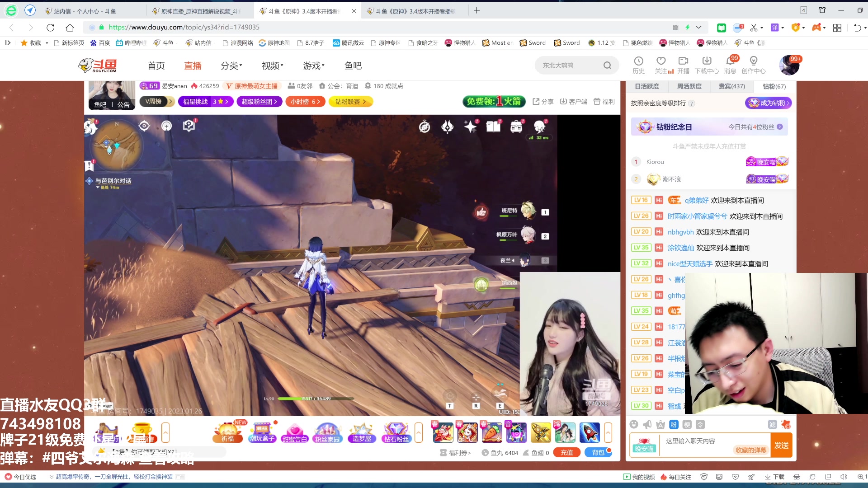The height and width of the screenshot is (488, 868).
Task: Open the 收藏的弹幕 saved danmaku button
Action: point(751,450)
